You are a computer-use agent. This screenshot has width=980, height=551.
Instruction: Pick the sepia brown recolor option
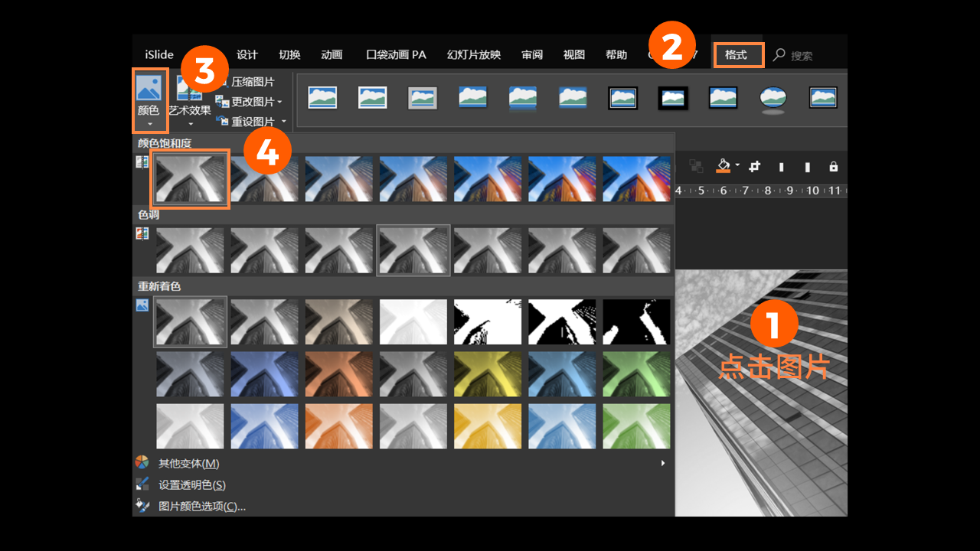(339, 321)
